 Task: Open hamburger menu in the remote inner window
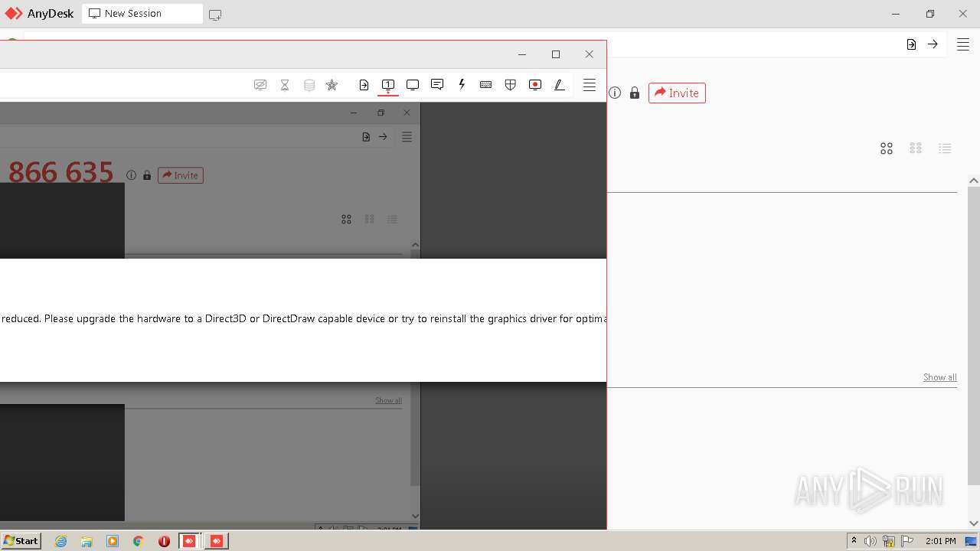(x=407, y=137)
